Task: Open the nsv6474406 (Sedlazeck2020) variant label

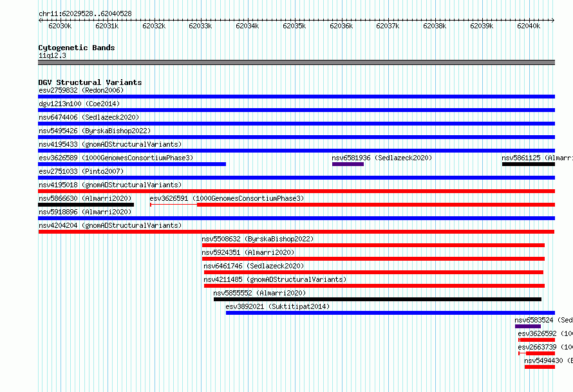Action: [89, 117]
